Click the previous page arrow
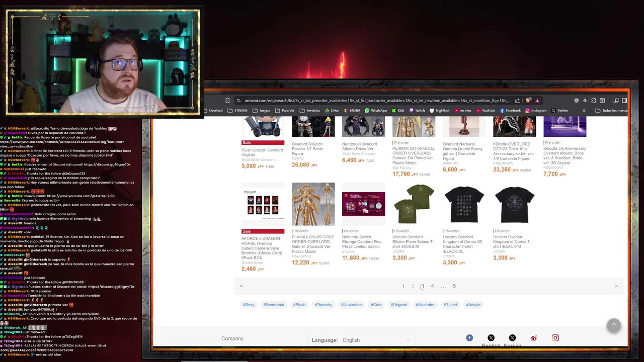Screen dimensions: 644x362 click(241, 286)
